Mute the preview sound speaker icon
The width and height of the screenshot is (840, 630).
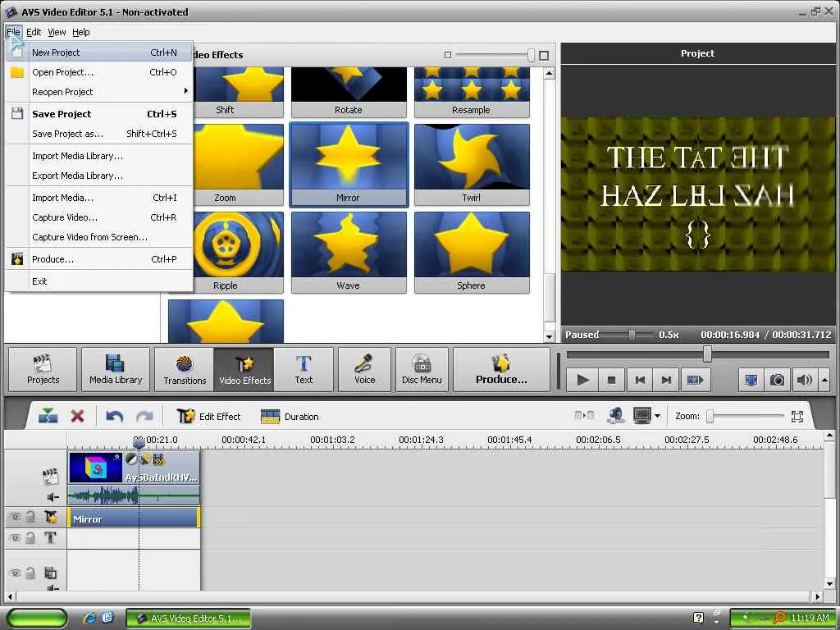coord(804,380)
